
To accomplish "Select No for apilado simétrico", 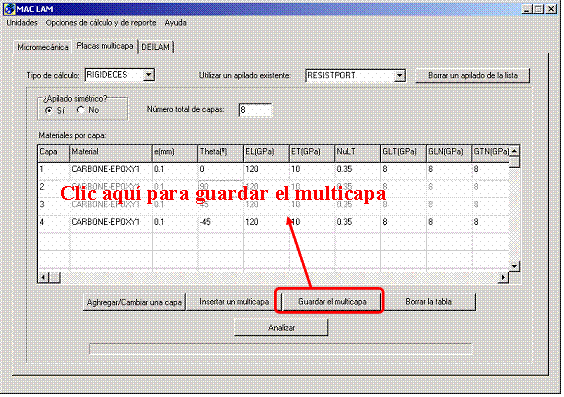I will [81, 110].
